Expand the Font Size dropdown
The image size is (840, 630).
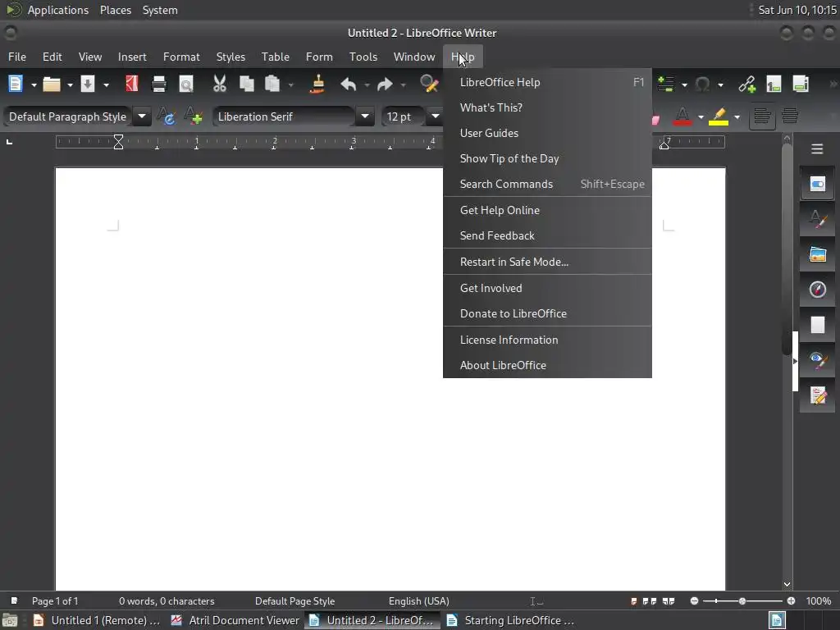436,116
